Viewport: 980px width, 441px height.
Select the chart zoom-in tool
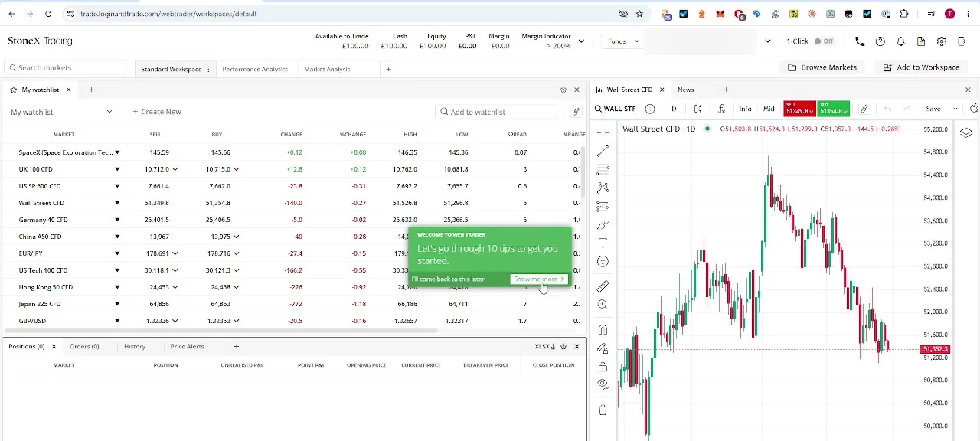coord(603,305)
